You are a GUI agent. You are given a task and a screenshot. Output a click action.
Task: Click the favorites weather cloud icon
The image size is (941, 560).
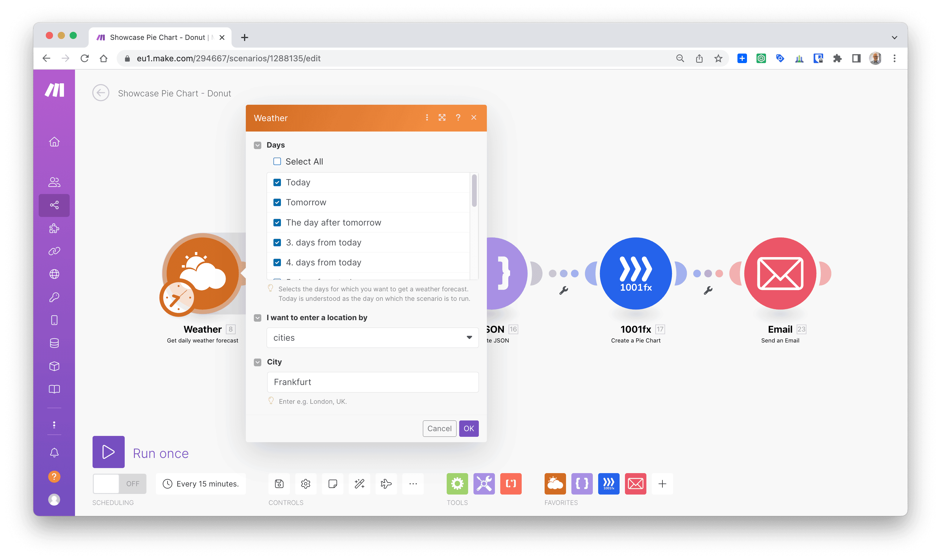pos(554,483)
